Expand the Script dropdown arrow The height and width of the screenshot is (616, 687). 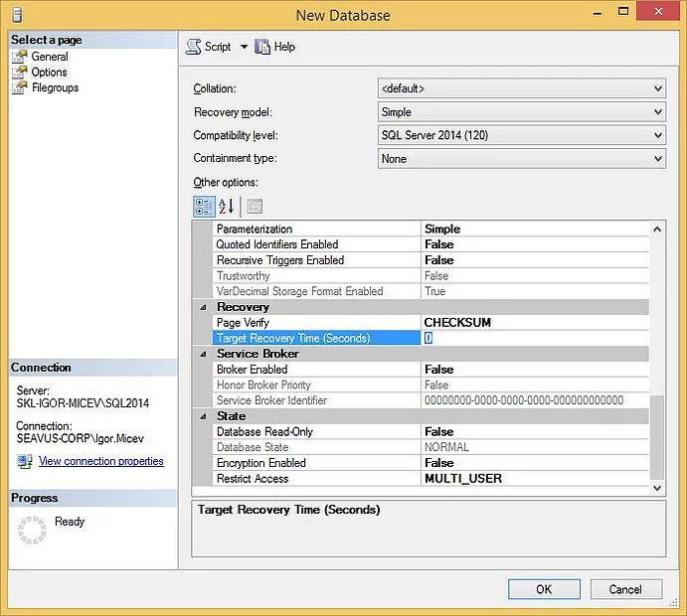coord(245,47)
